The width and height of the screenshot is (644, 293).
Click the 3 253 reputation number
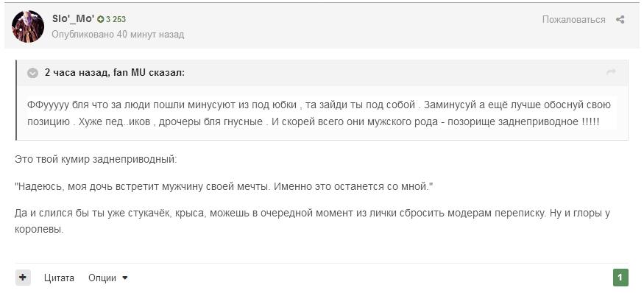[116, 19]
